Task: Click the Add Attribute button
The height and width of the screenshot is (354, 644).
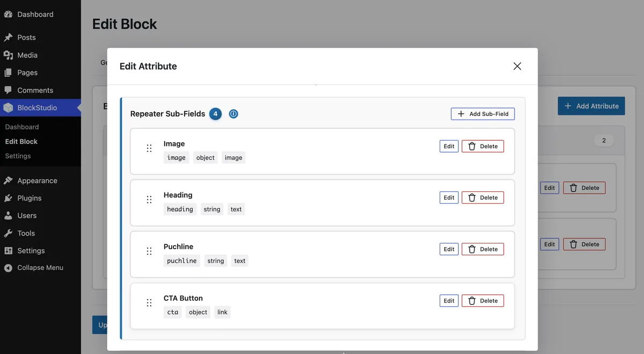Action: coord(591,106)
